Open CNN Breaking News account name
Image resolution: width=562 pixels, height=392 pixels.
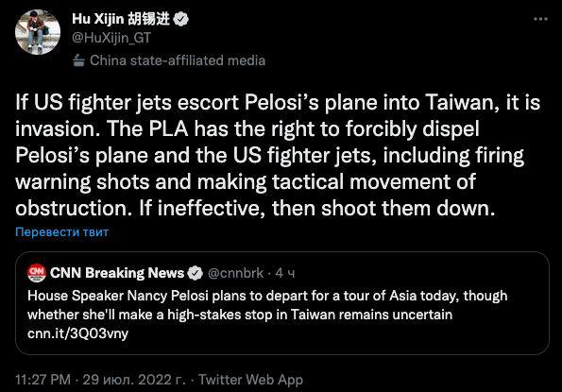pos(117,273)
